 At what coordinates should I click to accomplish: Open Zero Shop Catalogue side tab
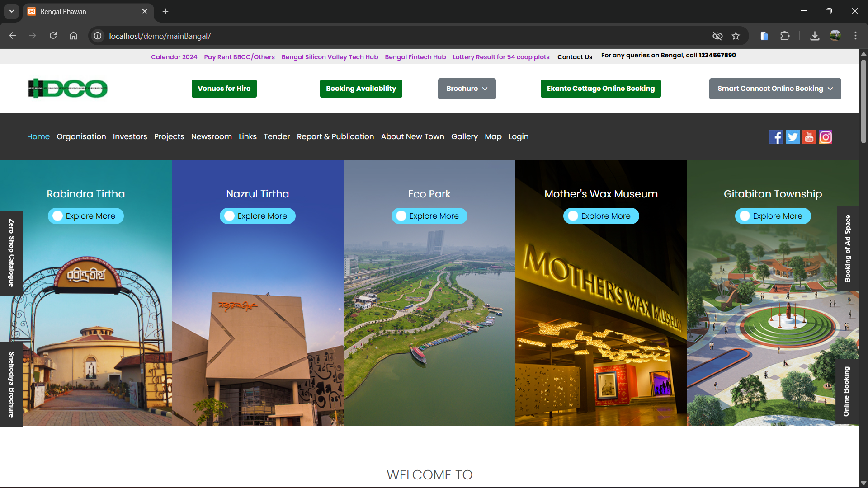[11, 253]
